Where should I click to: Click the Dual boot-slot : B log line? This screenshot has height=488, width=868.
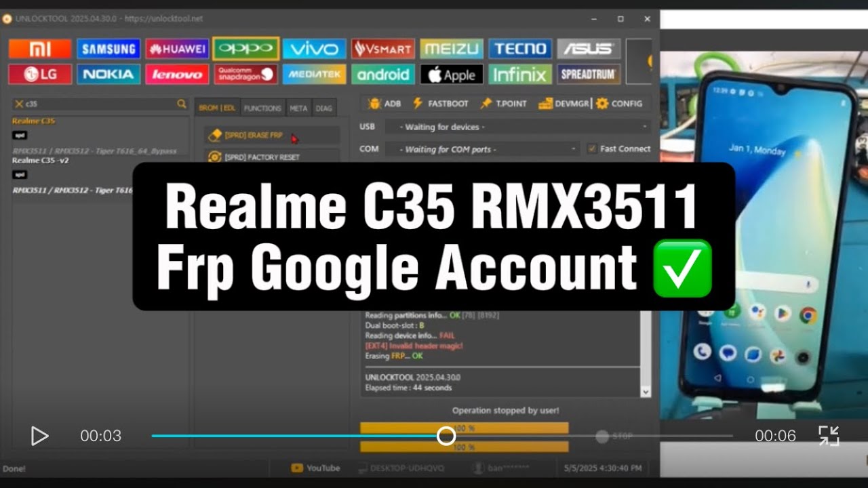395,325
